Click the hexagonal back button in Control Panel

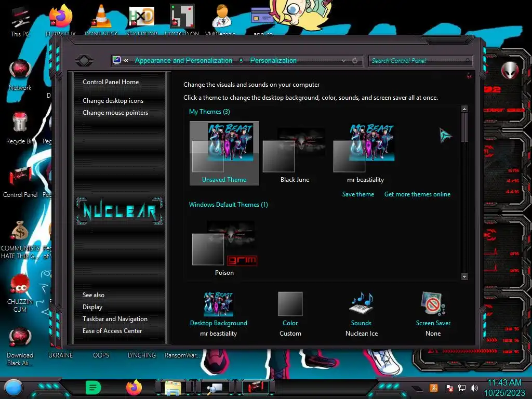(x=84, y=61)
